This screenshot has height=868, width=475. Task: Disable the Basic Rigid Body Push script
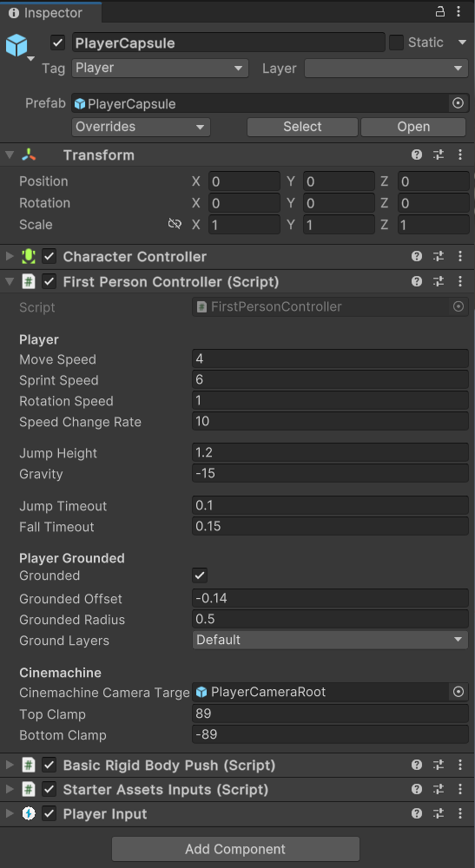[x=49, y=765]
